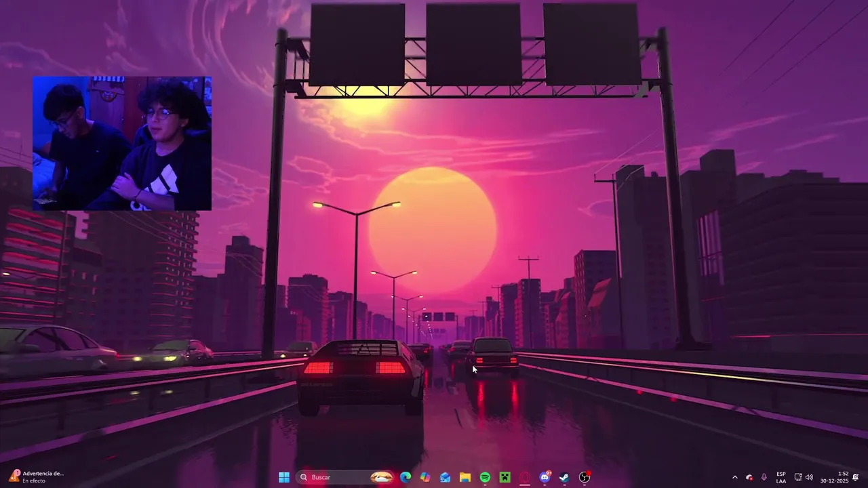Open the volume speaker tray icon
The image size is (868, 488).
click(809, 477)
